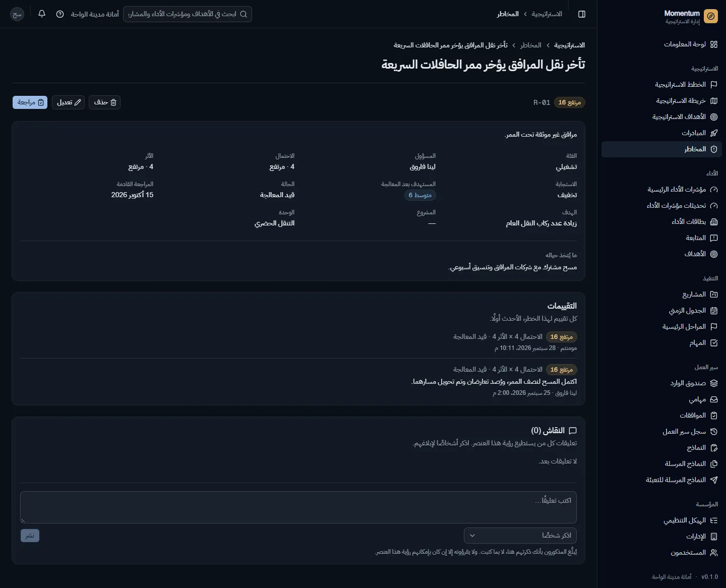Open the المخاطر breadcrumb link above the title
The width and height of the screenshot is (726, 588).
click(x=531, y=45)
